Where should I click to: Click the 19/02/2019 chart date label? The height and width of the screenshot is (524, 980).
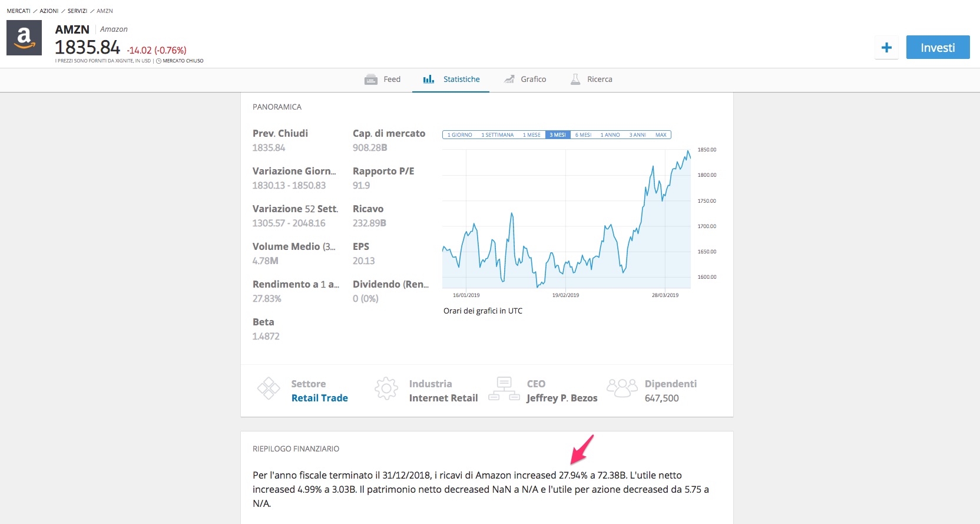tap(565, 295)
